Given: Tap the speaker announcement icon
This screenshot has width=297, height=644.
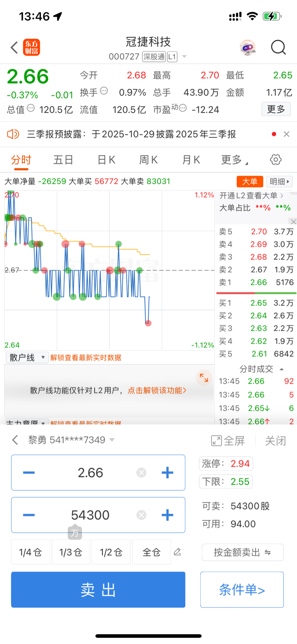Looking at the screenshot, I should click(13, 134).
